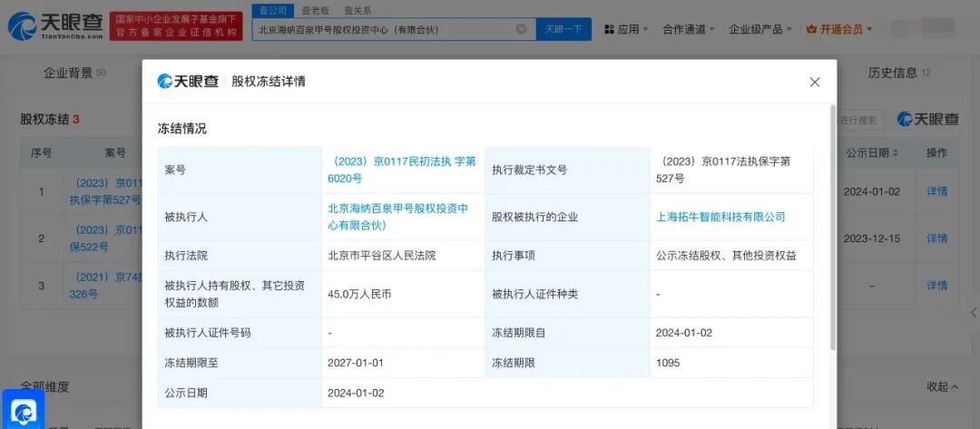
Task: Click the 冻结情况 section heading
Action: (x=181, y=130)
